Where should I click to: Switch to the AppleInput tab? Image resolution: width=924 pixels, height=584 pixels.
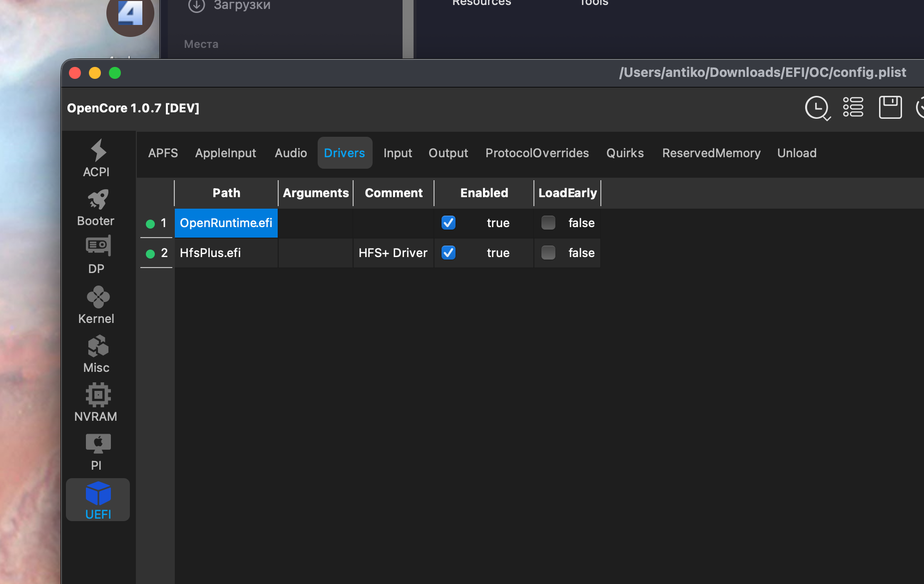click(226, 153)
